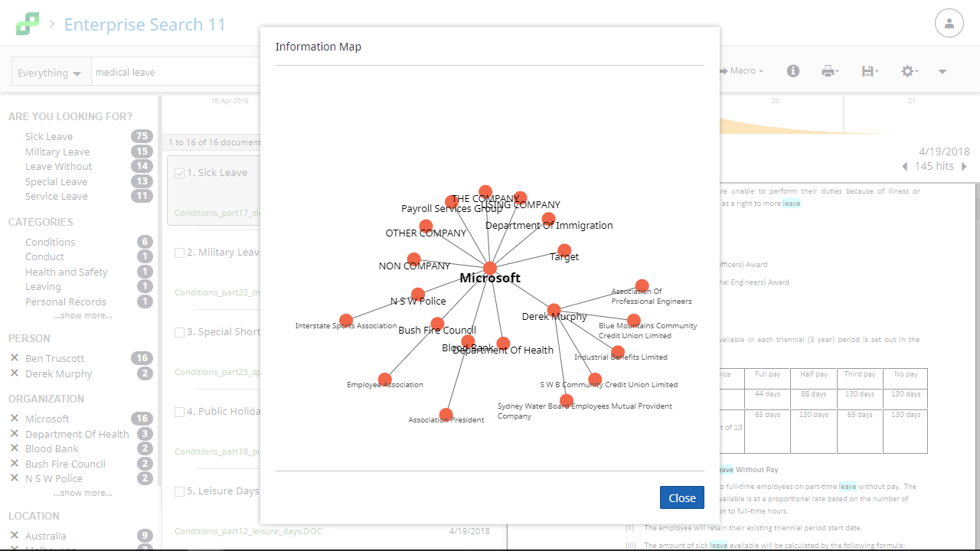Remove Microsoft organization filter X
980x551 pixels.
point(14,419)
